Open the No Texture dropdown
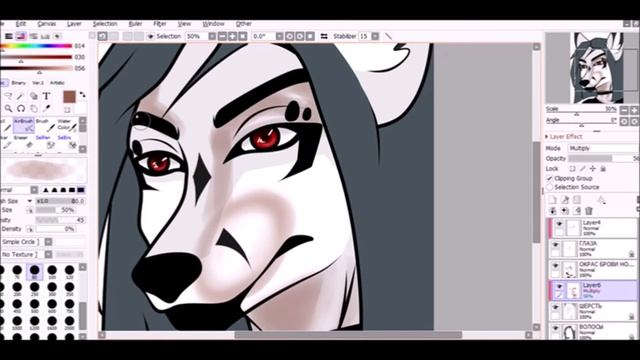The height and width of the screenshot is (360, 640). click(48, 254)
